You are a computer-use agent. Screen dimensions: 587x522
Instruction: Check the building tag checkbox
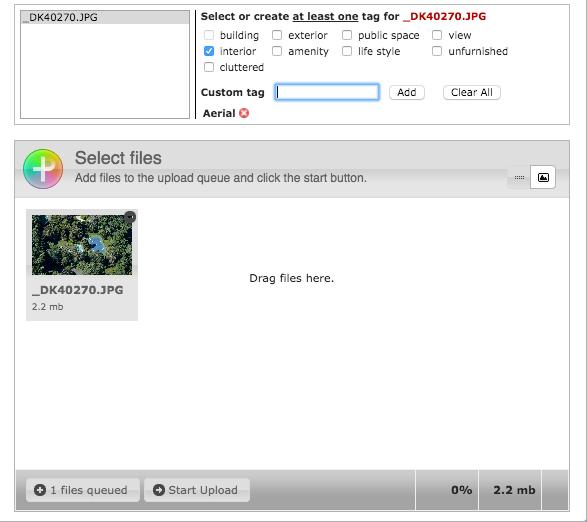(209, 35)
